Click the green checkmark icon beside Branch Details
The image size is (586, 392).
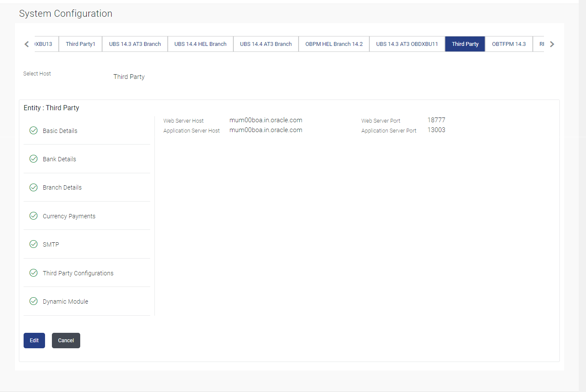coord(33,187)
